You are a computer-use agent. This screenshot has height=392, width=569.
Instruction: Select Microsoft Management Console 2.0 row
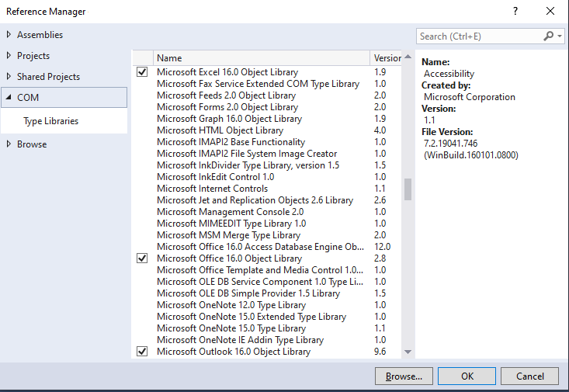tap(266, 212)
